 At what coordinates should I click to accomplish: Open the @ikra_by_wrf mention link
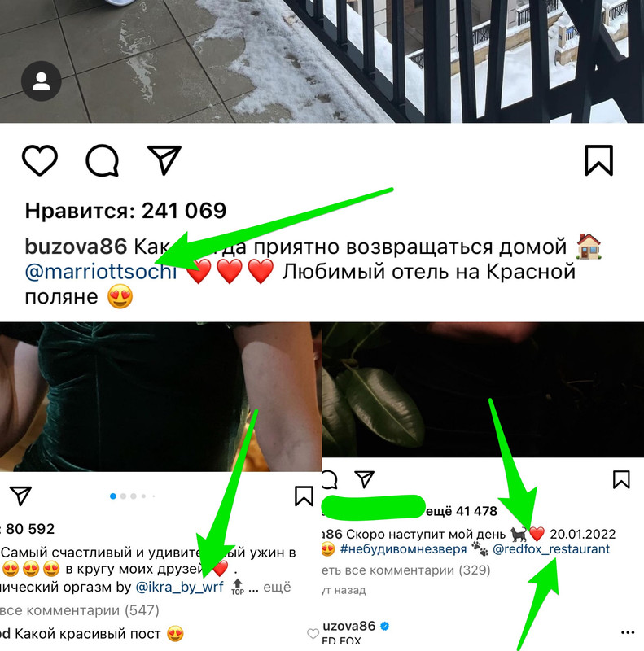point(180,587)
